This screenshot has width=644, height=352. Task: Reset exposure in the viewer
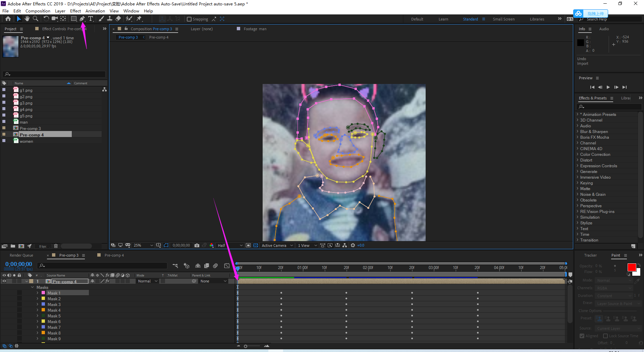pos(353,246)
